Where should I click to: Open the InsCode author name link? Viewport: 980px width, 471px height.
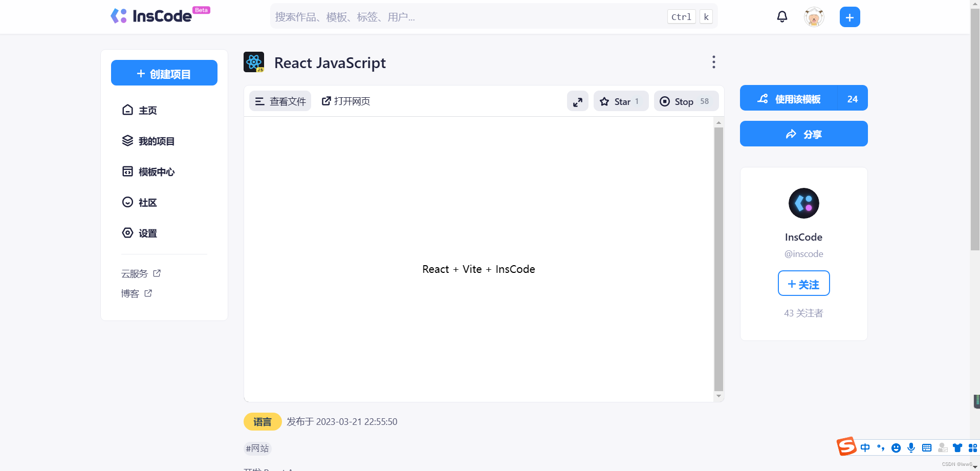(803, 237)
